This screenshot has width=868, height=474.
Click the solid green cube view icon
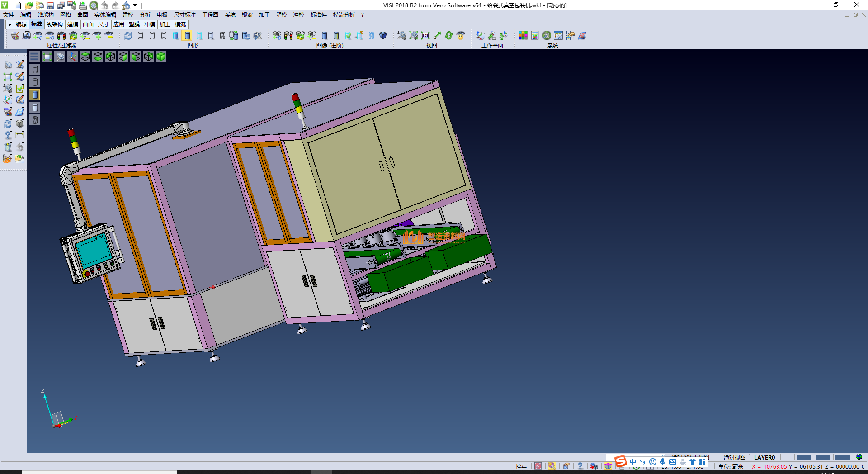[161, 57]
